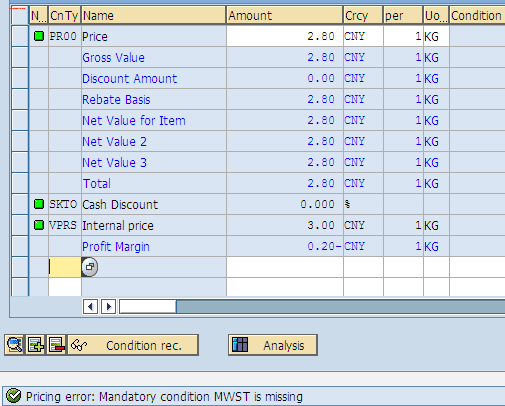Click the green status icon for VPRS
Viewport: 505px width, 406px height.
39,225
